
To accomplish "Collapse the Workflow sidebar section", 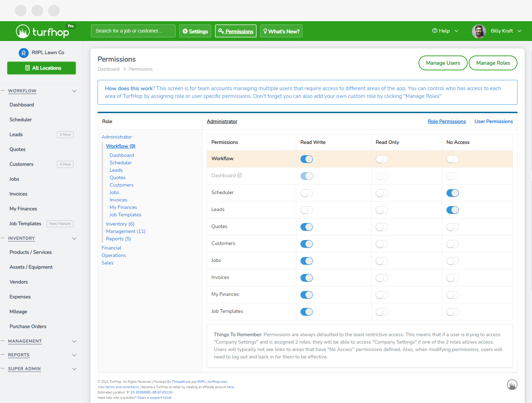I will coord(74,91).
